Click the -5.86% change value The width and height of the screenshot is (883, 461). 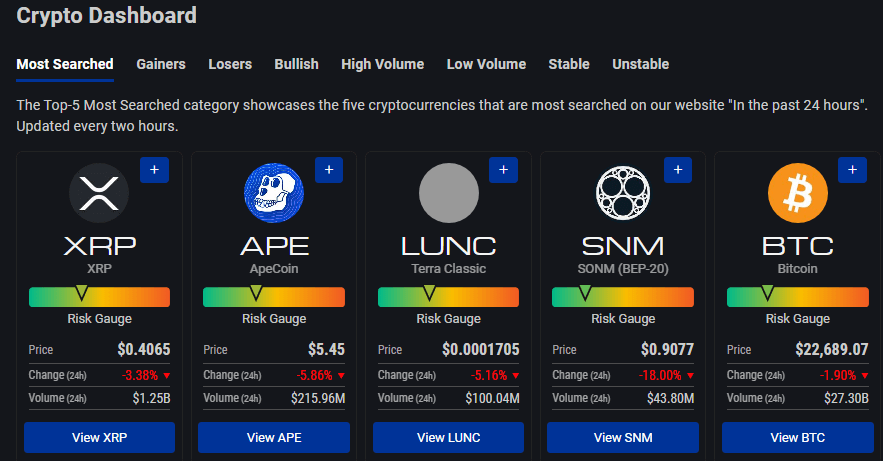315,375
